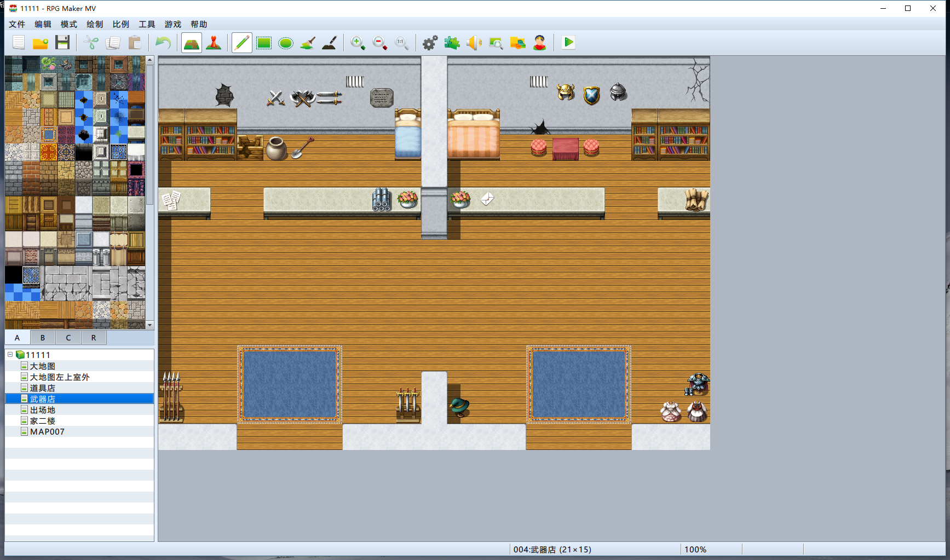Switch to Event editing mode
Screen dimensions: 950x560
[x=214, y=43]
